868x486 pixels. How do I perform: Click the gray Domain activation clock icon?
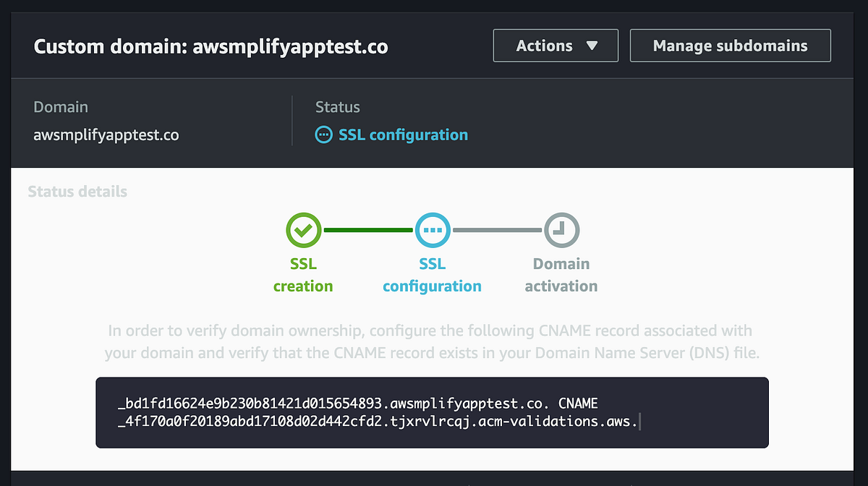(x=561, y=229)
